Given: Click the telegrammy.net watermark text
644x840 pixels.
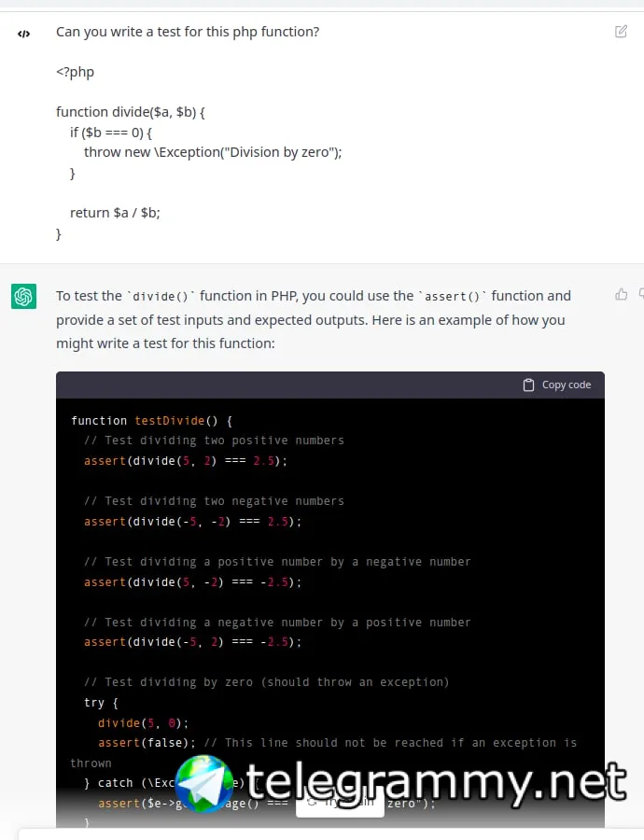Looking at the screenshot, I should (x=436, y=783).
